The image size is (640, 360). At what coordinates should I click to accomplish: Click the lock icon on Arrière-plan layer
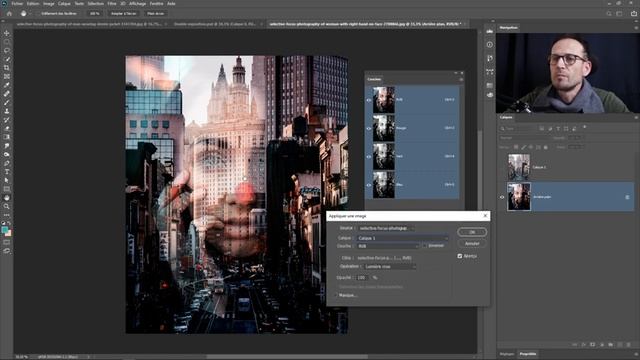(x=627, y=197)
